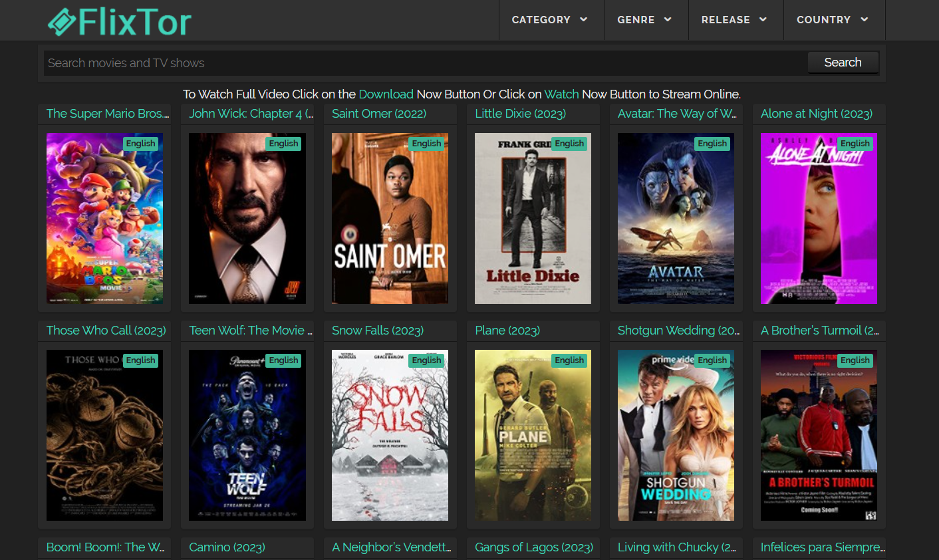The image size is (939, 560).
Task: Select the Those Who Call poster thumbnail
Action: (104, 435)
